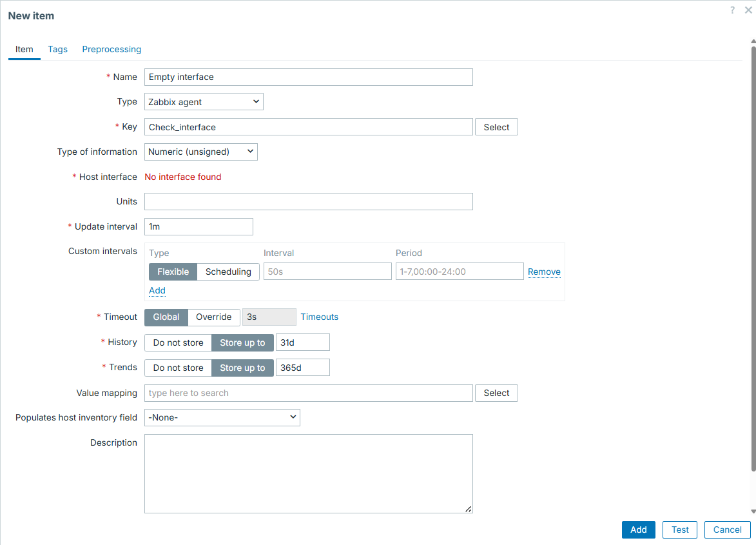Expand Populates host inventory field dropdown
The image size is (756, 545).
point(222,417)
